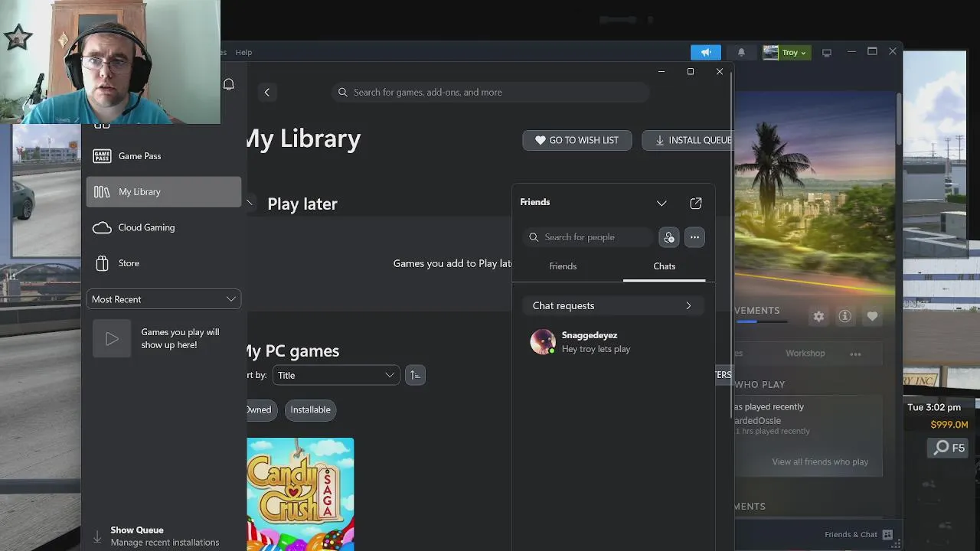Click the My PC games heading

tap(292, 351)
